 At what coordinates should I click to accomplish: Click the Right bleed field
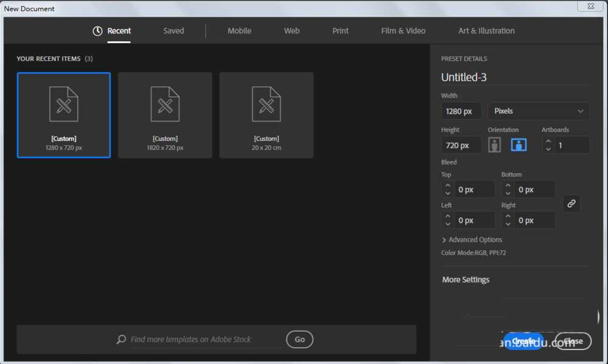pyautogui.click(x=534, y=220)
